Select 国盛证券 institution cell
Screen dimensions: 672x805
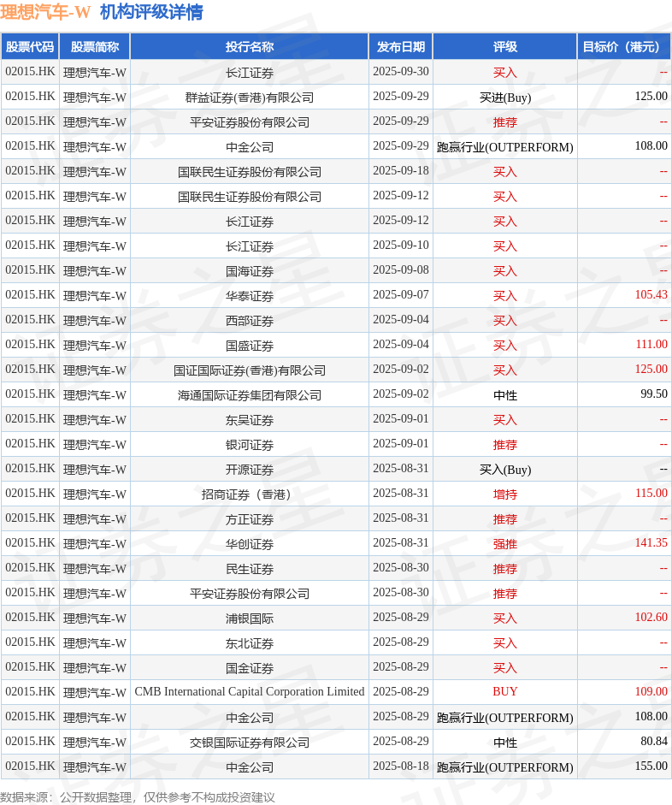coord(250,345)
